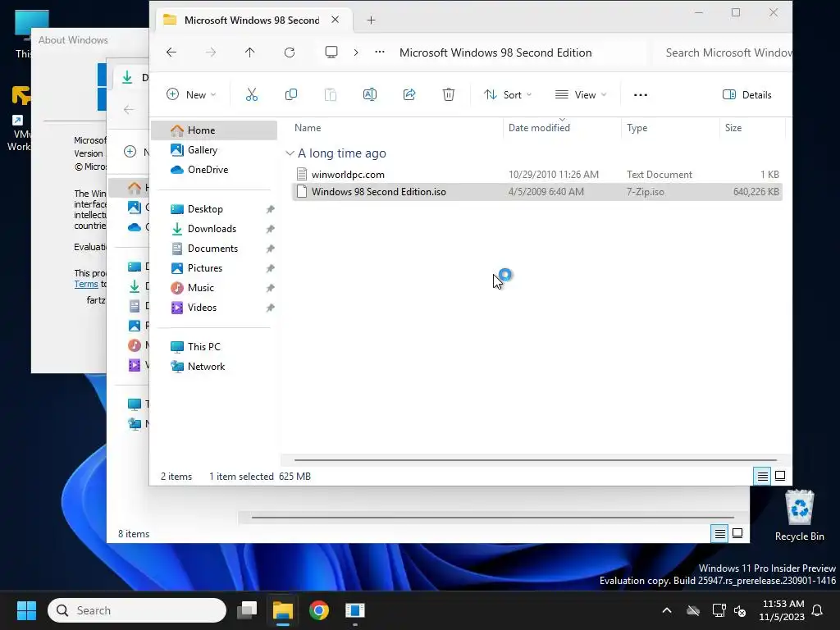The height and width of the screenshot is (630, 840).
Task: Click the '8 items' status in back Explorer window
Action: click(134, 534)
